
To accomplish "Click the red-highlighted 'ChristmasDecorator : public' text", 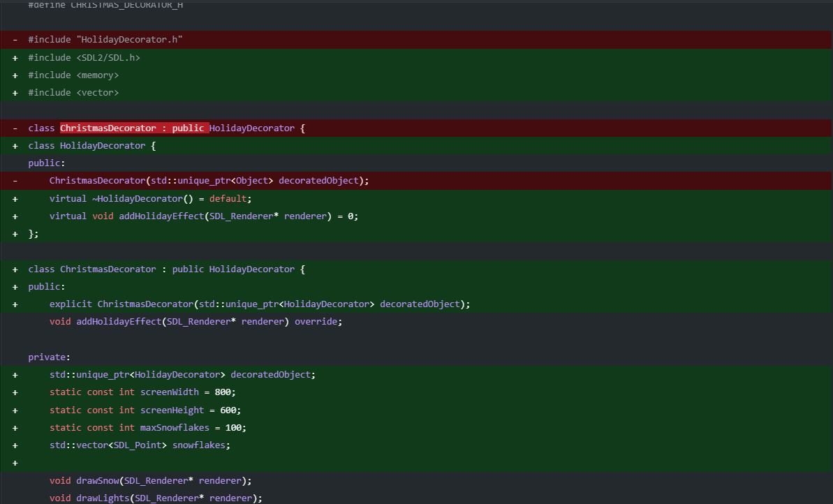I will pyautogui.click(x=133, y=128).
